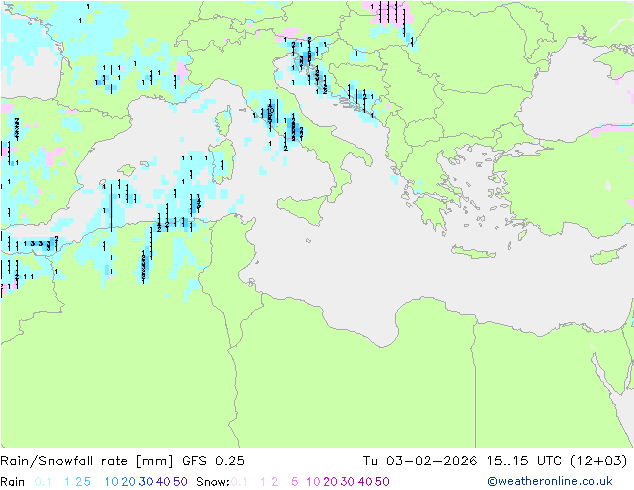The image size is (634, 490).
Task: Select the Rain legend value 10
Action: pos(111,482)
